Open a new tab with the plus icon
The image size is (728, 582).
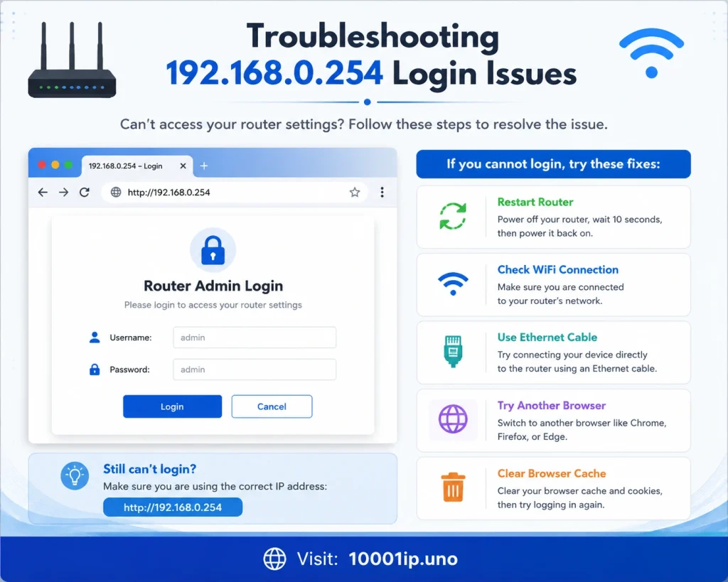[204, 166]
